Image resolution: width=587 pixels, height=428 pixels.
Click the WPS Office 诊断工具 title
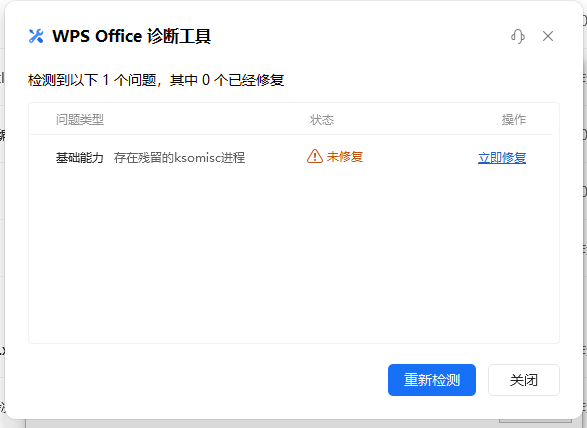tap(131, 36)
